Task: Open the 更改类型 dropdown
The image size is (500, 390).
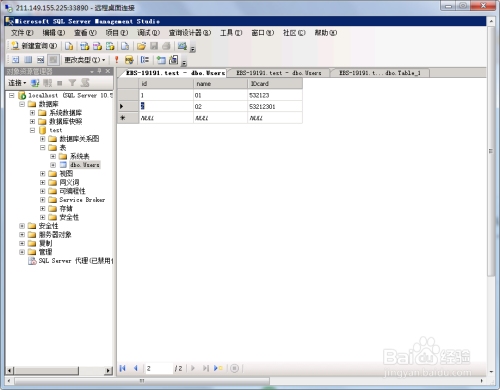Action: (85, 60)
